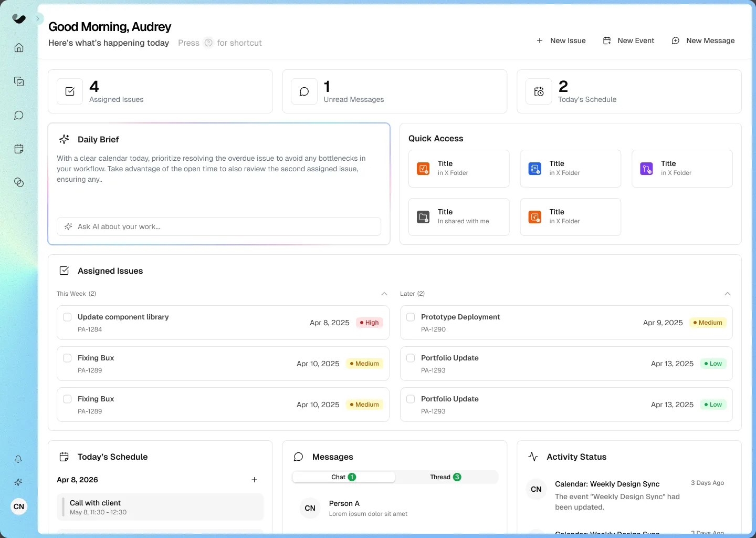Image resolution: width=756 pixels, height=538 pixels.
Task: Open the Calendar icon in sidebar
Action: (x=19, y=149)
